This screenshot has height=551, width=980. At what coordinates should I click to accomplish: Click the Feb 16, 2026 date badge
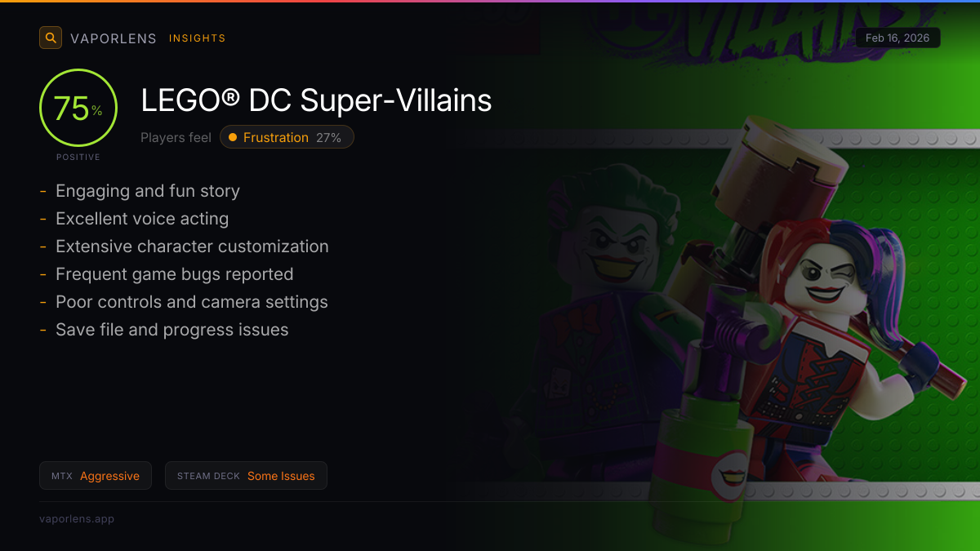click(x=898, y=38)
